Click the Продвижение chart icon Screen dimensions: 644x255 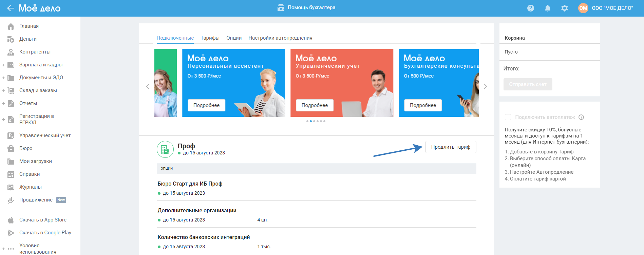(x=11, y=200)
